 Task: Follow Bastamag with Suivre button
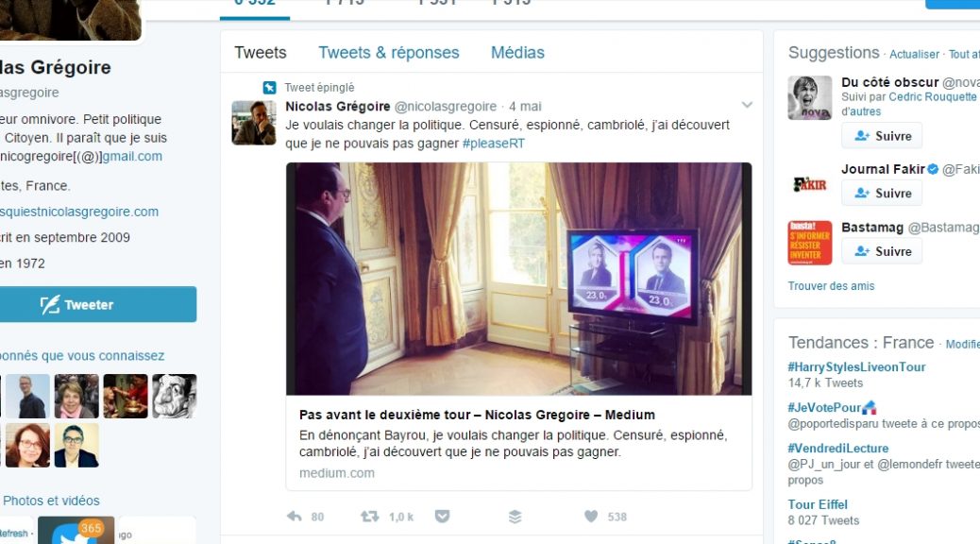pos(882,251)
